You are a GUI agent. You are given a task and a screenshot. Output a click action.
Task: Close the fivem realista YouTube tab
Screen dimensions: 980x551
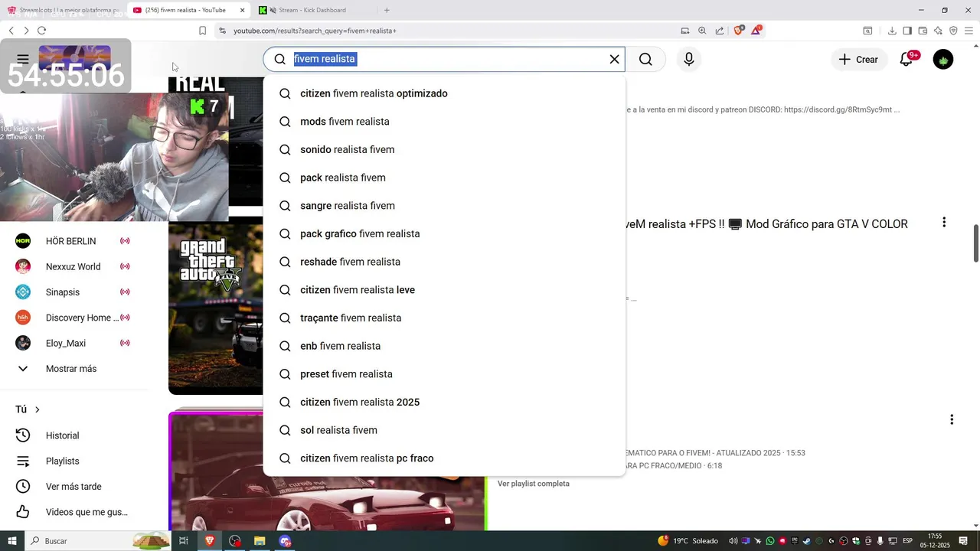click(x=242, y=10)
